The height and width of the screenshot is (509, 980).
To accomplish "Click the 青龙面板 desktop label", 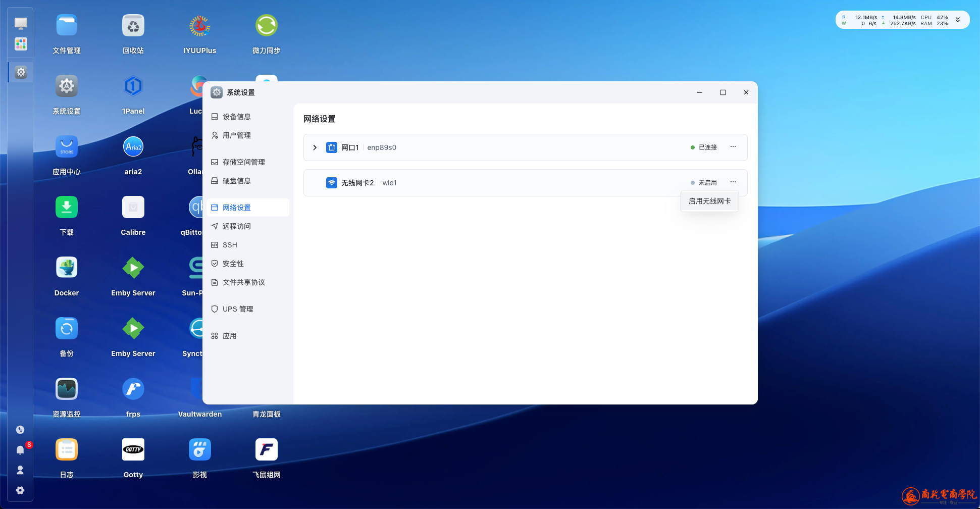I will point(267,414).
